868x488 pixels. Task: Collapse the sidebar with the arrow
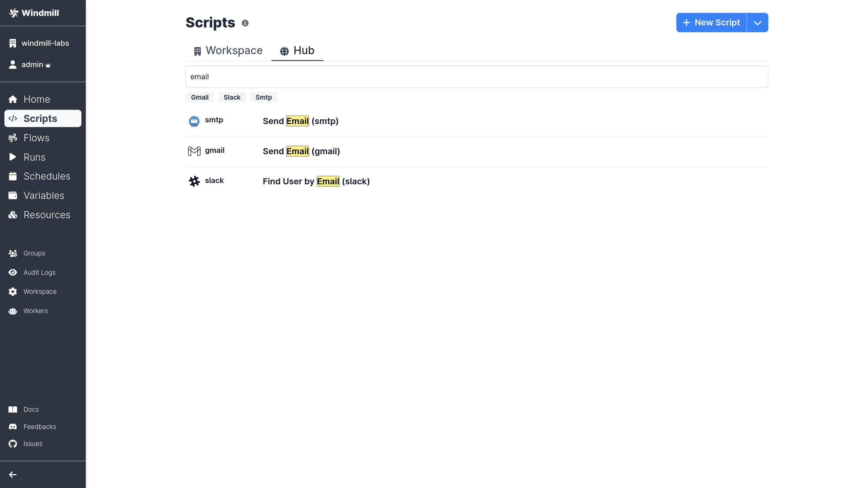point(13,474)
